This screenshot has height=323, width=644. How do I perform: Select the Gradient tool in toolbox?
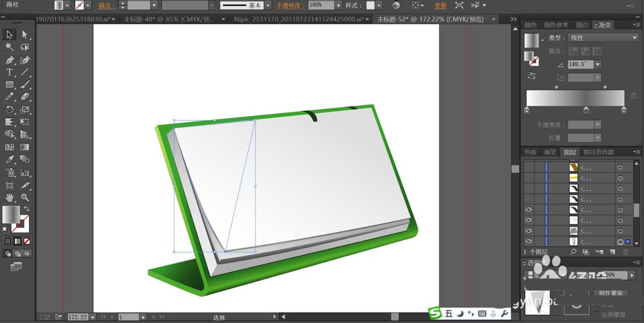point(24,147)
